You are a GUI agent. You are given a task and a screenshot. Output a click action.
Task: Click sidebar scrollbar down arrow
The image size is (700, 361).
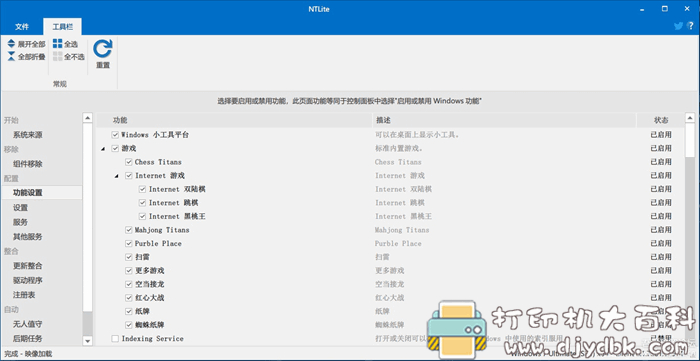tap(88, 341)
